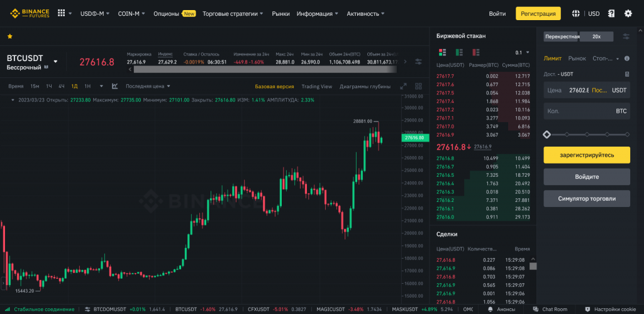Toggle Перекрестная margin mode
Image resolution: width=644 pixels, height=314 pixels.
[x=562, y=36]
